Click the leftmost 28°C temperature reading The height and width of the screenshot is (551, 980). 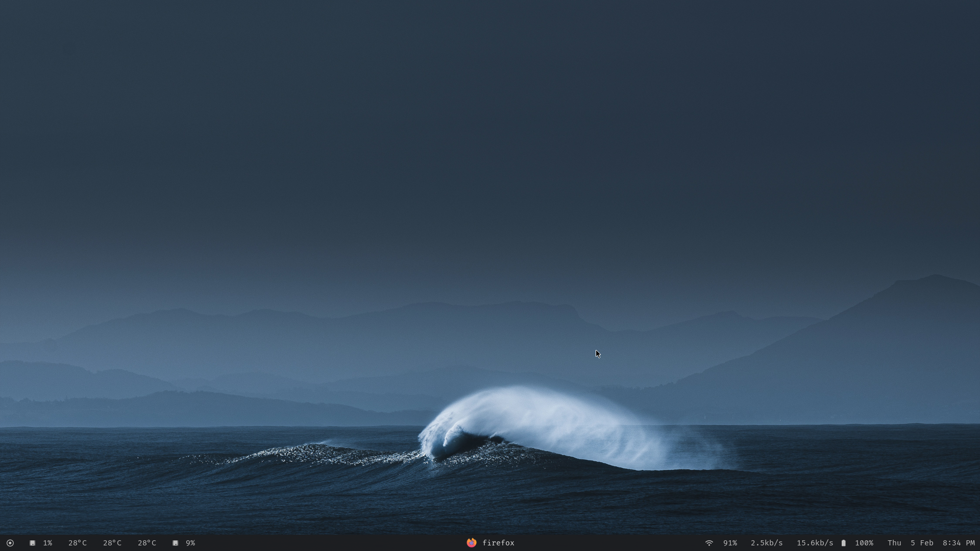tap(78, 543)
